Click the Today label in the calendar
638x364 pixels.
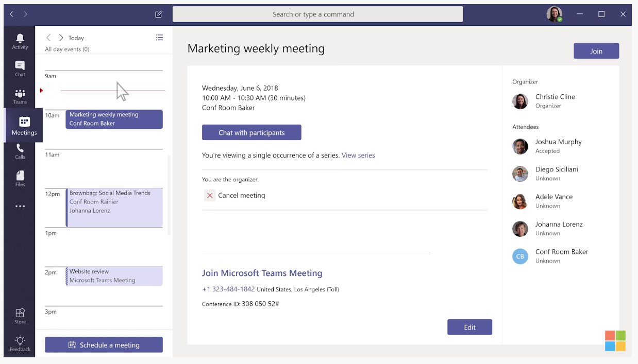tap(76, 38)
